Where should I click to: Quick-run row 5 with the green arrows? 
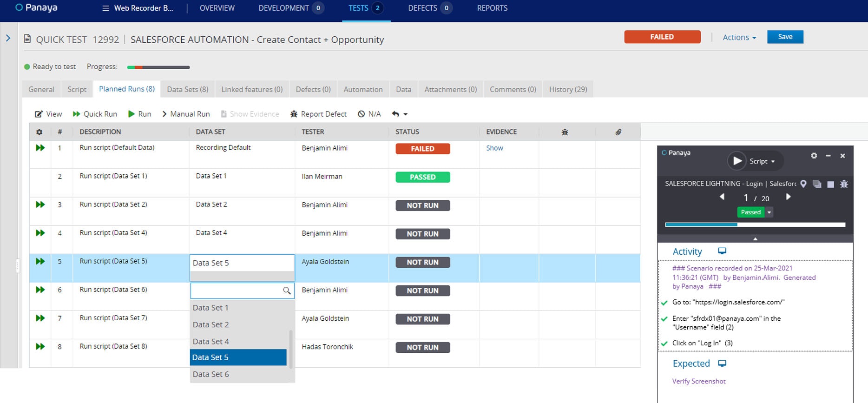click(40, 261)
